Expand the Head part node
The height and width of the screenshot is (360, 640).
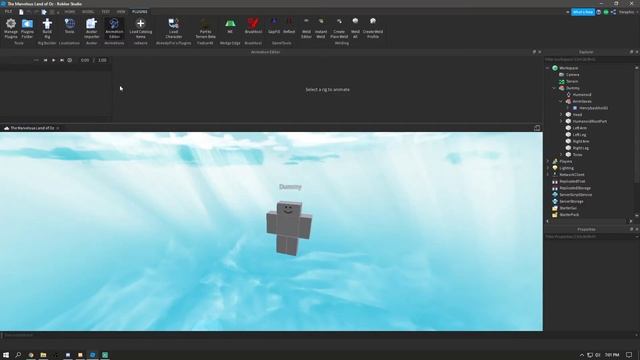(x=561, y=115)
